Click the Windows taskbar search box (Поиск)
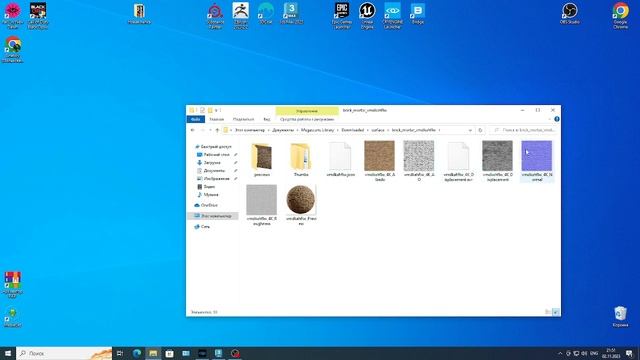 point(64,353)
